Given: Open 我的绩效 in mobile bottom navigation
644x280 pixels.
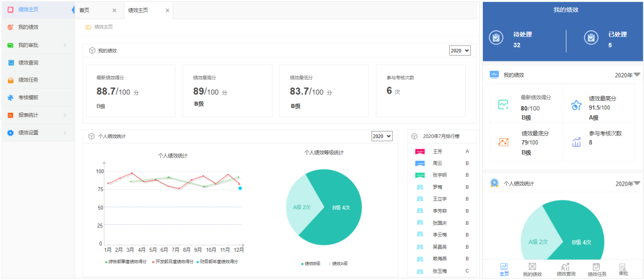Looking at the screenshot, I should point(532,270).
